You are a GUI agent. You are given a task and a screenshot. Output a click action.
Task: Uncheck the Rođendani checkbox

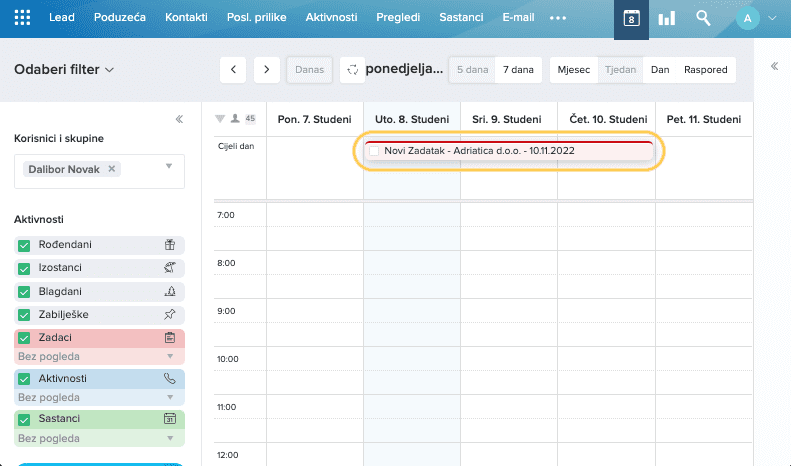click(x=24, y=245)
